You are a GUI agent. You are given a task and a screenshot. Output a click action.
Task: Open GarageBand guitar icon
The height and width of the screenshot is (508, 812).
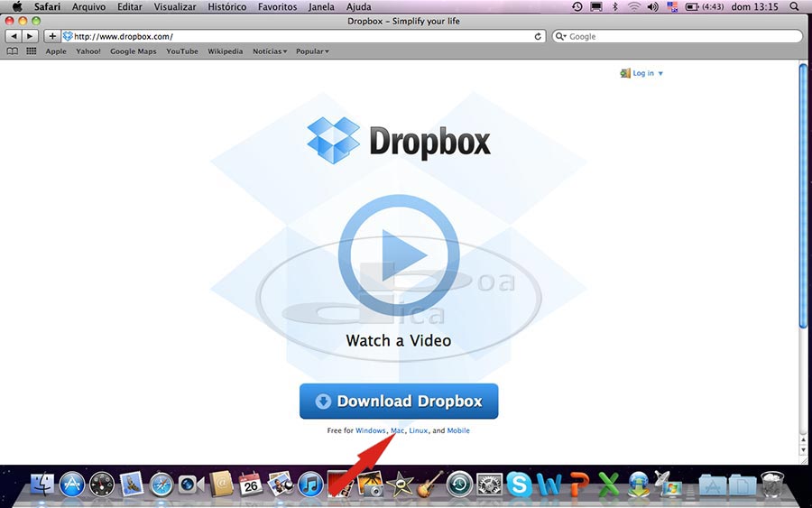(430, 485)
